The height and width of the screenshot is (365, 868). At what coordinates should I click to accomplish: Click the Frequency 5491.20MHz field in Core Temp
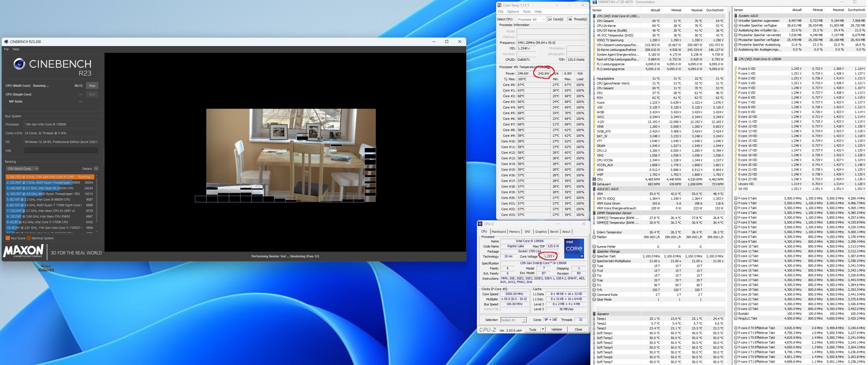[x=551, y=43]
